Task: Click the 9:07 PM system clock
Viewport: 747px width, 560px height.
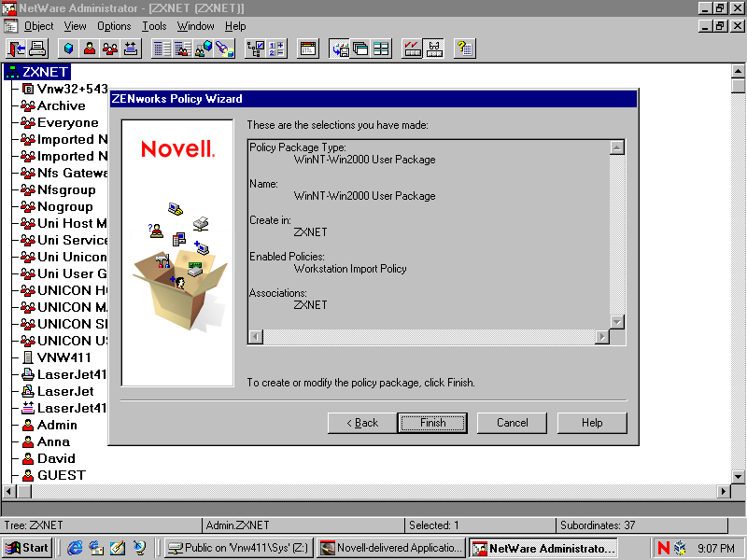Action: point(716,548)
